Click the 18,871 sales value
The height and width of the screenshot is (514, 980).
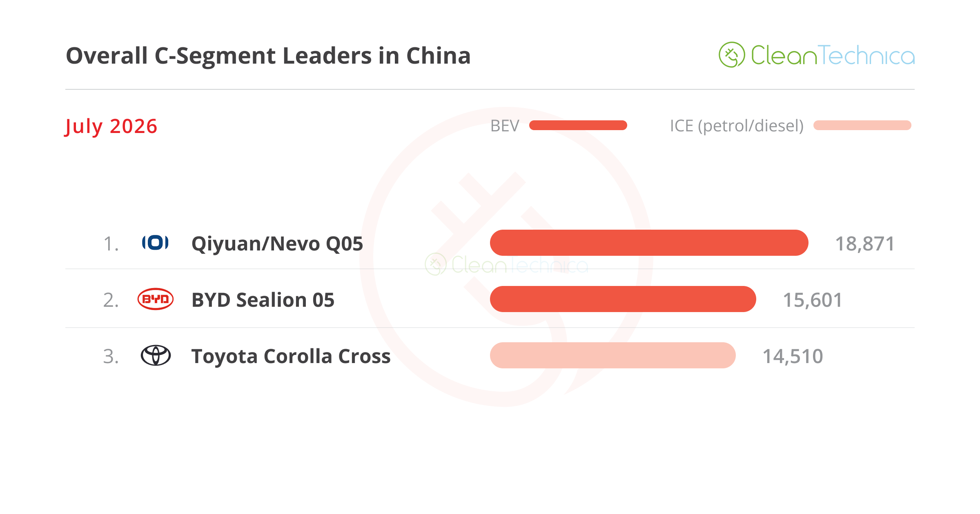pos(865,244)
